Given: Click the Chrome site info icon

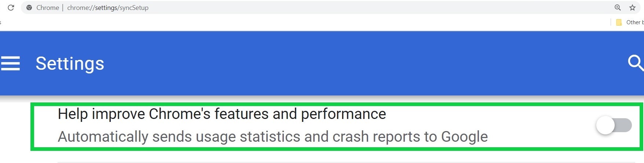Looking at the screenshot, I should pyautogui.click(x=29, y=8).
